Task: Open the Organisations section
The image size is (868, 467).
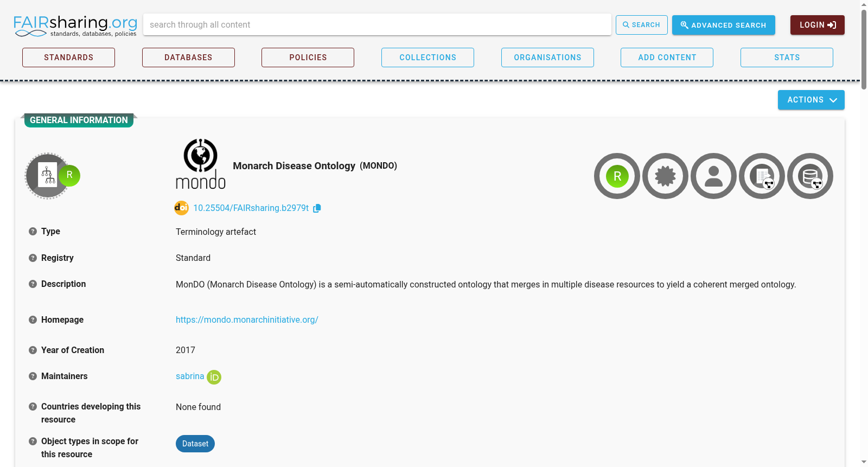Action: tap(547, 57)
